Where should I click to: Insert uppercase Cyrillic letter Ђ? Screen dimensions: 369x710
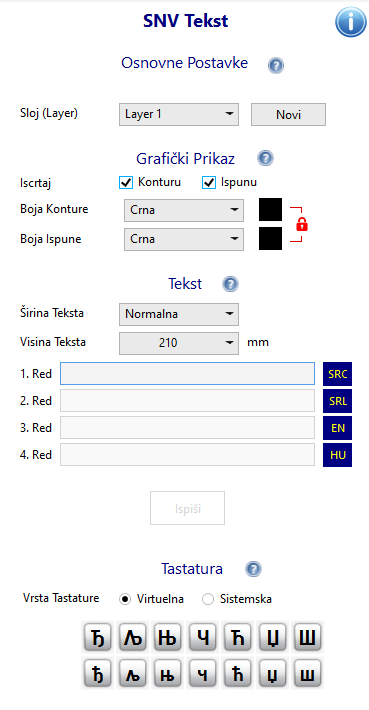click(x=97, y=638)
